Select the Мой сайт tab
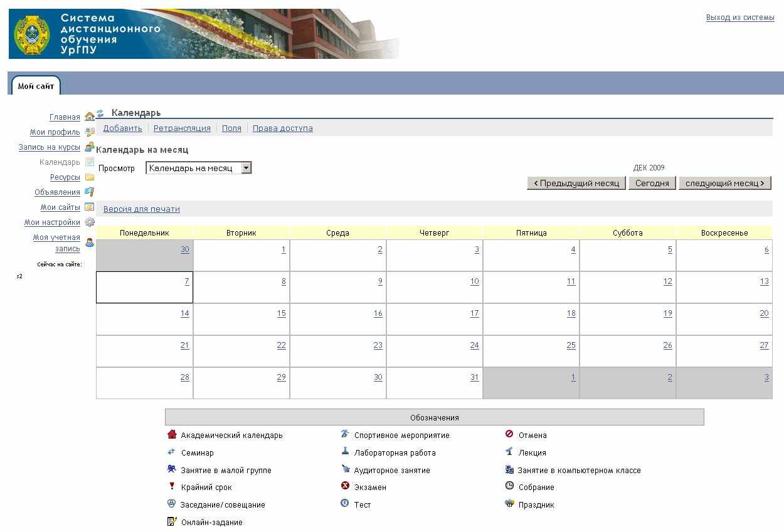 pyautogui.click(x=36, y=86)
